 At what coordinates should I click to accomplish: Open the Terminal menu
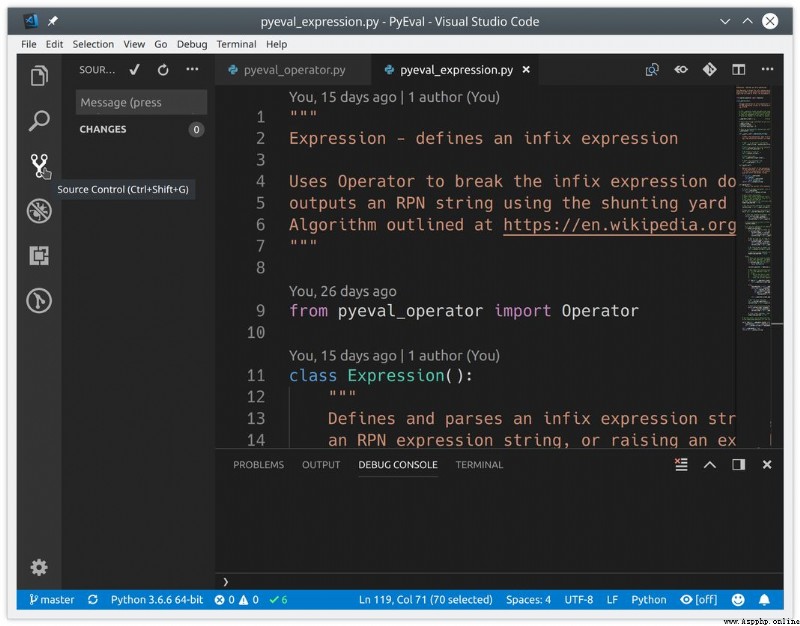tap(236, 44)
